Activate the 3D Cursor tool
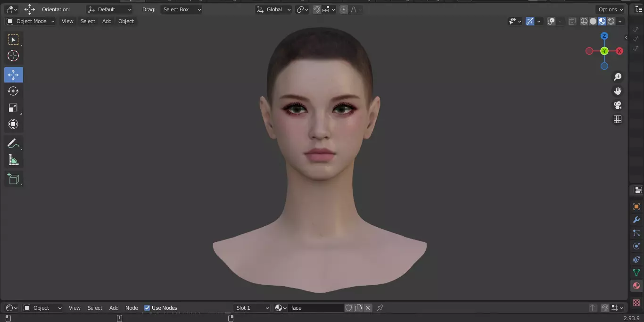 (x=13, y=56)
